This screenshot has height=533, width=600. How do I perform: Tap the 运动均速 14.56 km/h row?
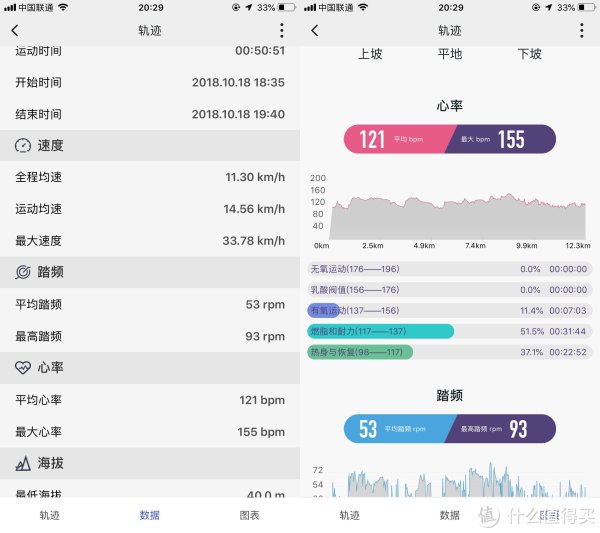point(150,209)
